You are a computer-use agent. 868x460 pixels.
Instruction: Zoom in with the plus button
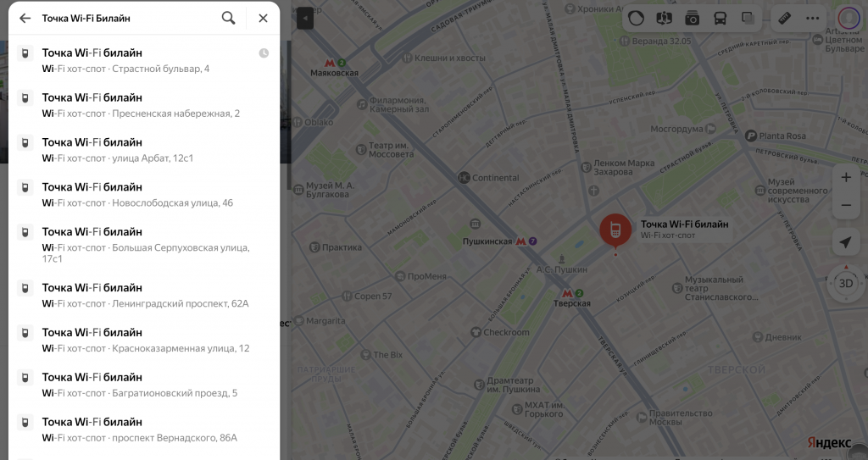point(846,178)
